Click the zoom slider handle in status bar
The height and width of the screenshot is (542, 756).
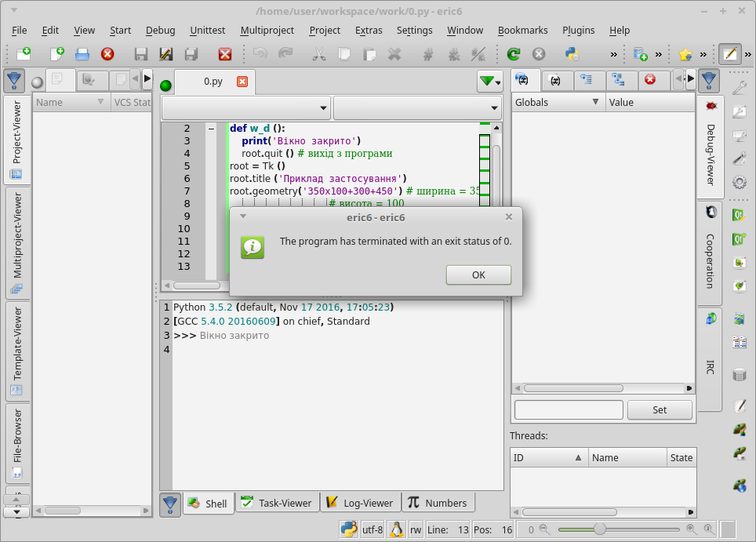[x=600, y=529]
